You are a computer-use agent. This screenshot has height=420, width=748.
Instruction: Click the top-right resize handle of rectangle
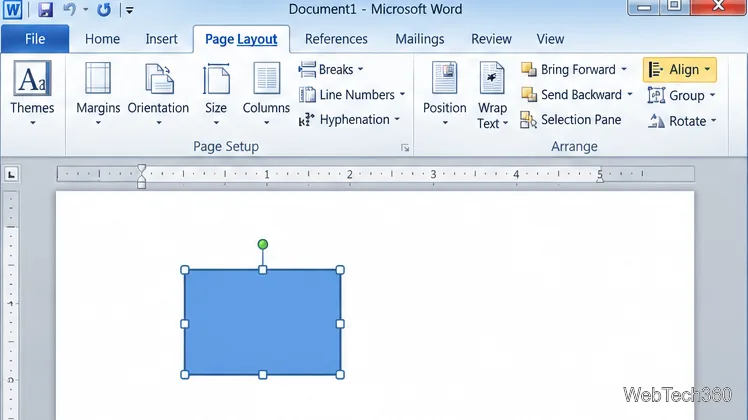point(340,270)
